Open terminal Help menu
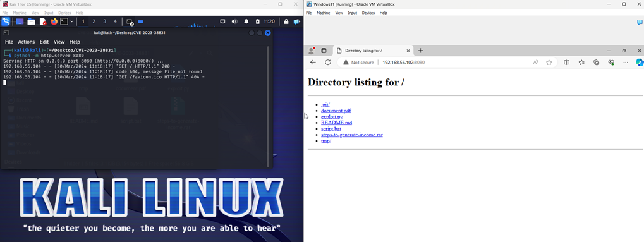The width and height of the screenshot is (644, 242). coord(75,42)
